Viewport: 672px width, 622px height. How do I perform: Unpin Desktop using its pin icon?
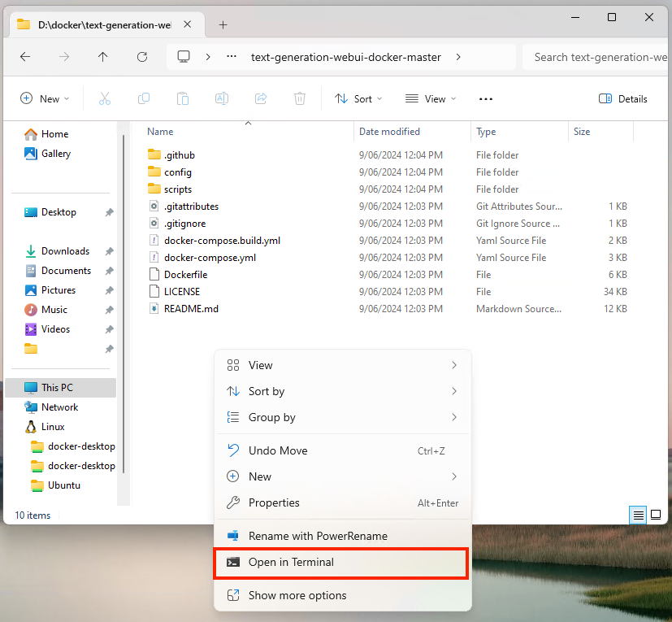coord(109,212)
